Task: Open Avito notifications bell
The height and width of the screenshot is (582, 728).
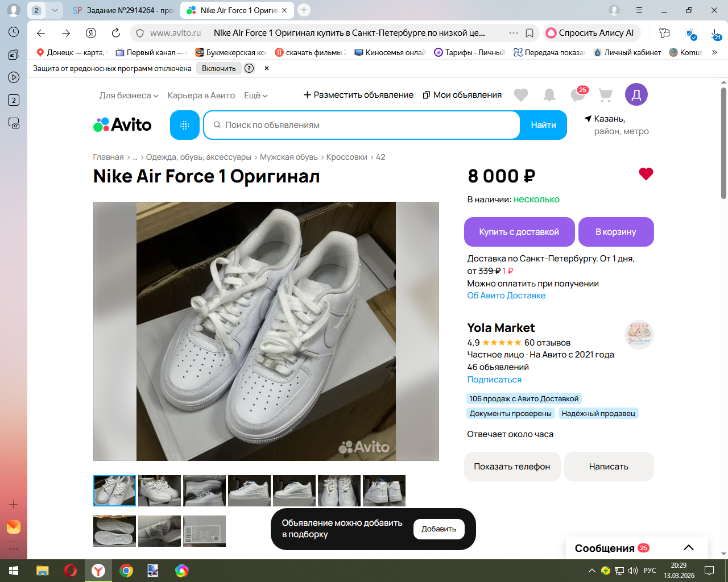Action: click(x=549, y=95)
